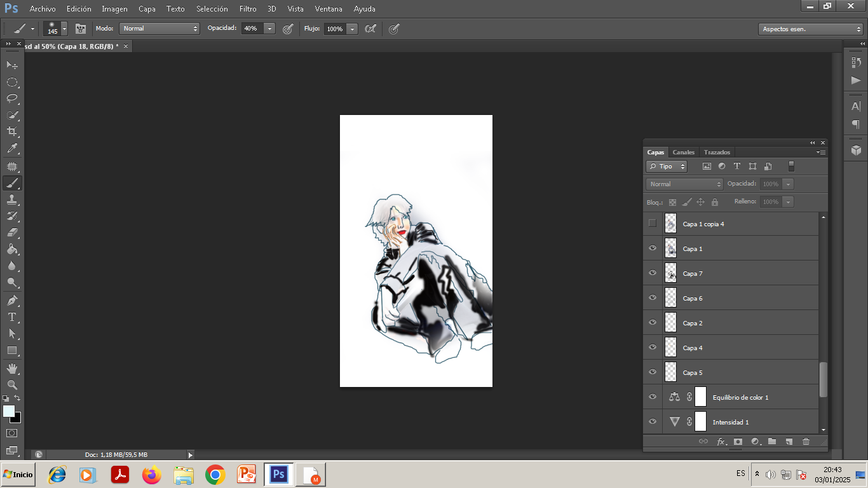Viewport: 868px width, 488px height.
Task: Hide the Intensidad 1 layer
Action: click(x=652, y=421)
